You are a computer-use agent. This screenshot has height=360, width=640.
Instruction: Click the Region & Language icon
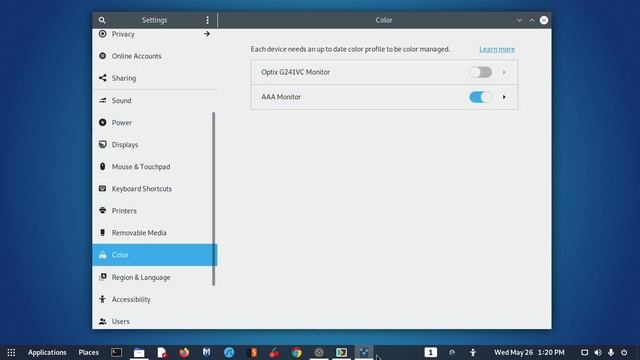102,277
